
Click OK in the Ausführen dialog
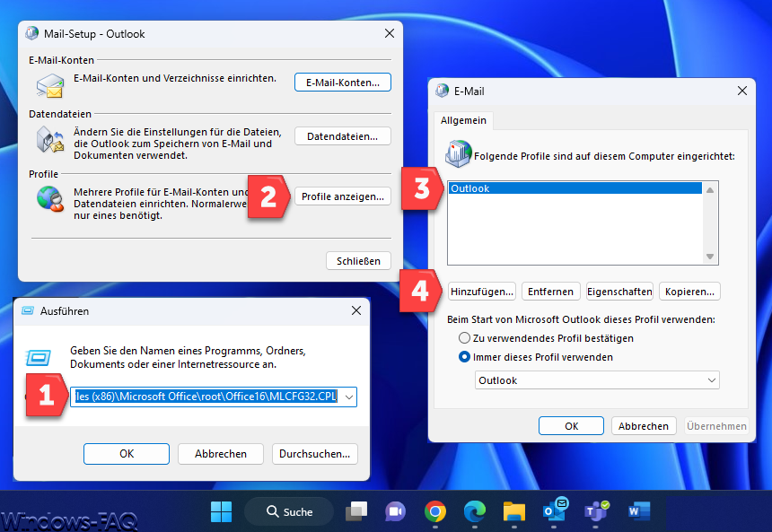tap(127, 453)
